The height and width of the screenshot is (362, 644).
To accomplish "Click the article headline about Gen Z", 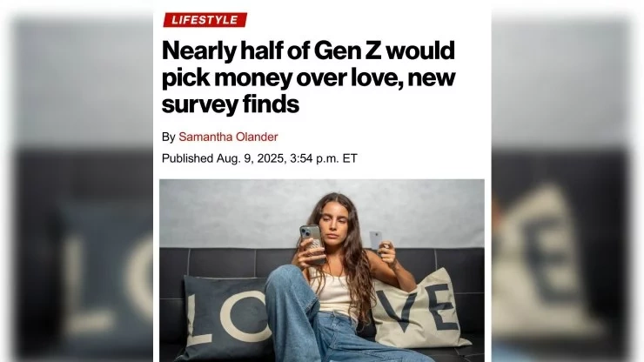I will point(309,78).
